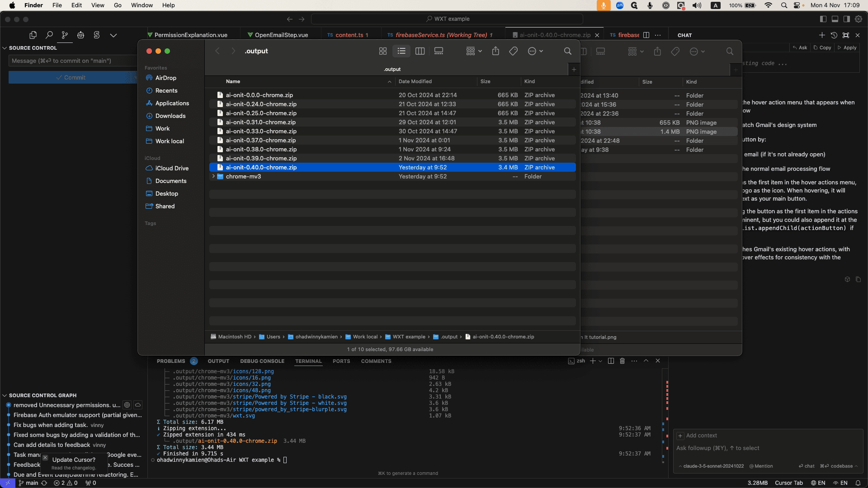Collapse the Source Control section
The image size is (868, 488).
[5, 48]
